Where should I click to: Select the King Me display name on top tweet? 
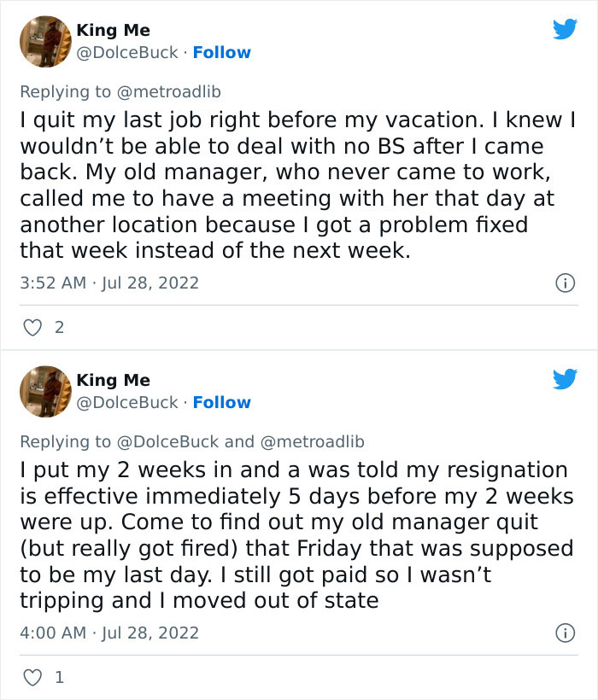click(114, 30)
